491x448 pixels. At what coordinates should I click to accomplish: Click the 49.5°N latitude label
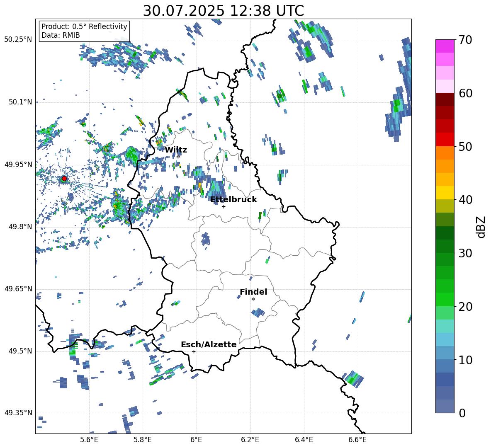click(x=20, y=351)
